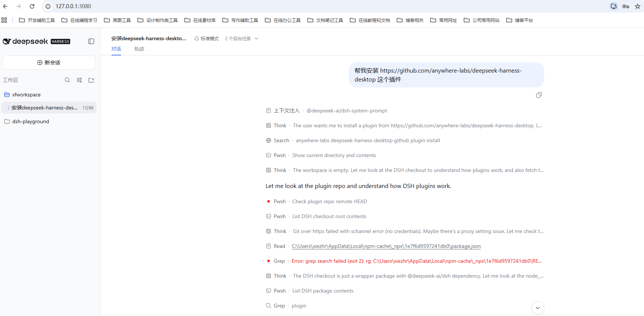Switch to the 对话 tab

116,49
